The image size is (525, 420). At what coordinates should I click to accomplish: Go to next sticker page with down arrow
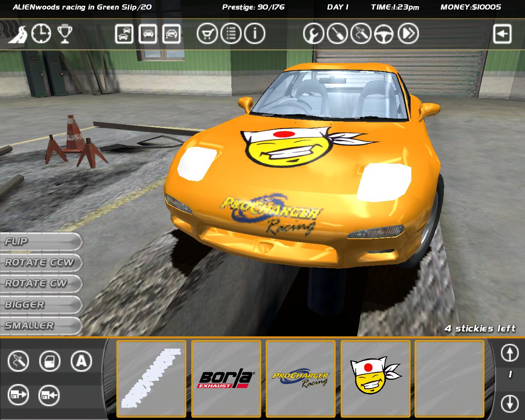pos(510,403)
